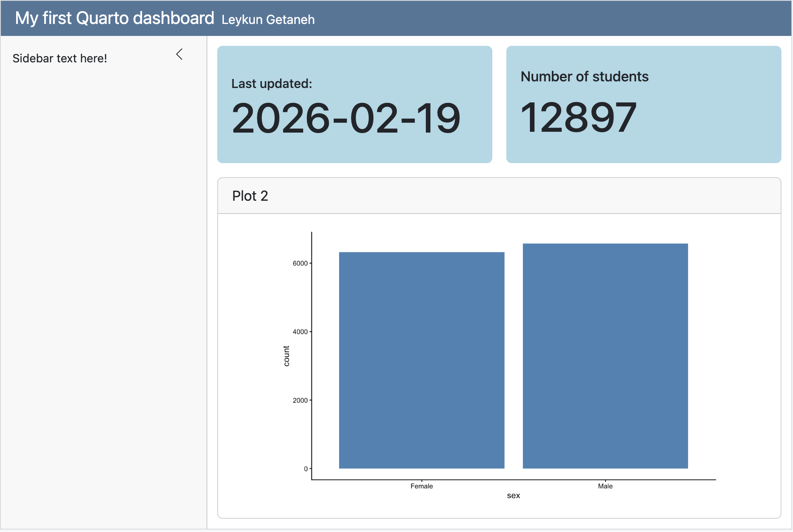Click the 'count' y-axis title
The width and height of the screenshot is (793, 532).
[286, 356]
